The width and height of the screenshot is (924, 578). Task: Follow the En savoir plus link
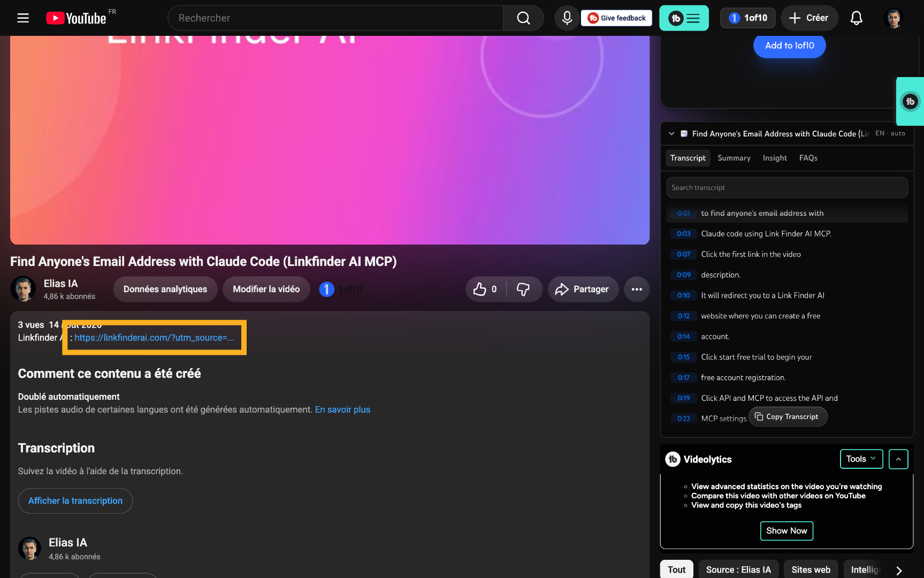coord(342,410)
